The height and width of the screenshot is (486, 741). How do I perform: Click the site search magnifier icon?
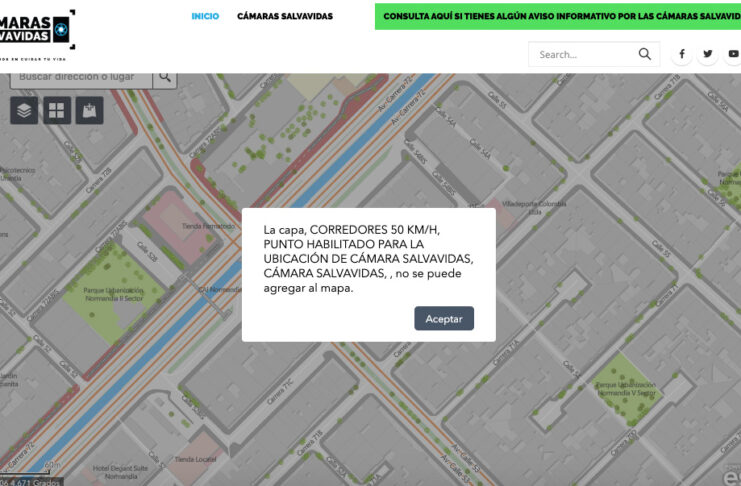pos(646,54)
